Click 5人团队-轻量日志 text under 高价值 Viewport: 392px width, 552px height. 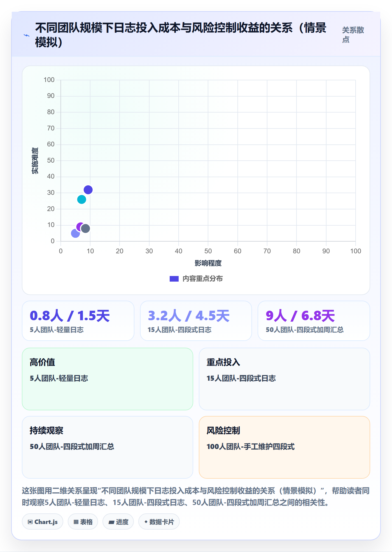pyautogui.click(x=59, y=378)
